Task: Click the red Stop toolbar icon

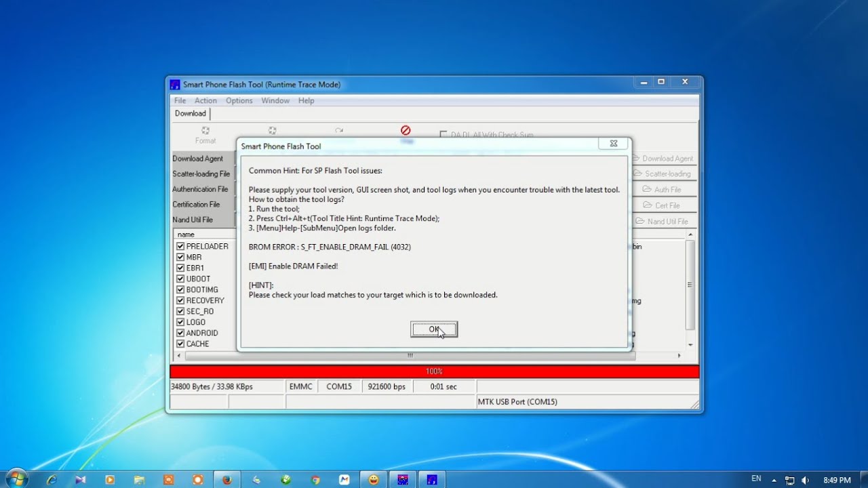Action: (406, 130)
